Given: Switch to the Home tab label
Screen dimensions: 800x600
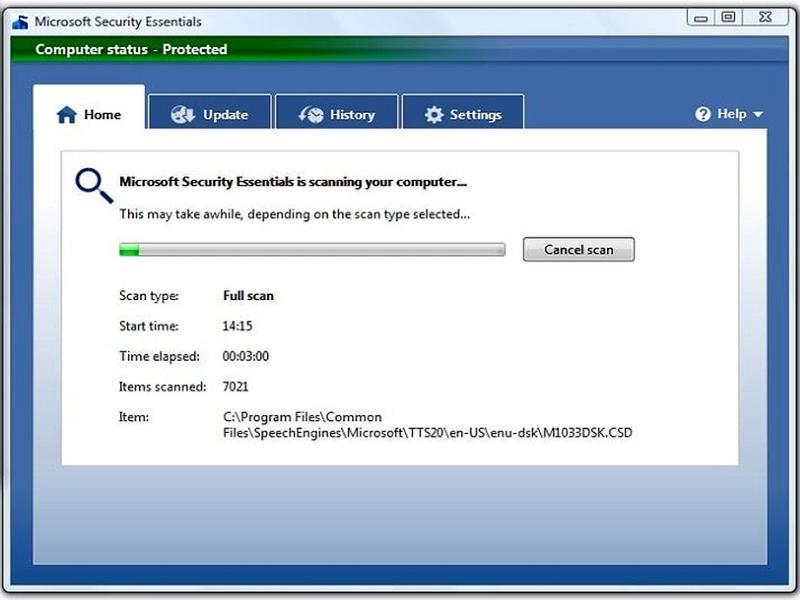Looking at the screenshot, I should coord(103,115).
